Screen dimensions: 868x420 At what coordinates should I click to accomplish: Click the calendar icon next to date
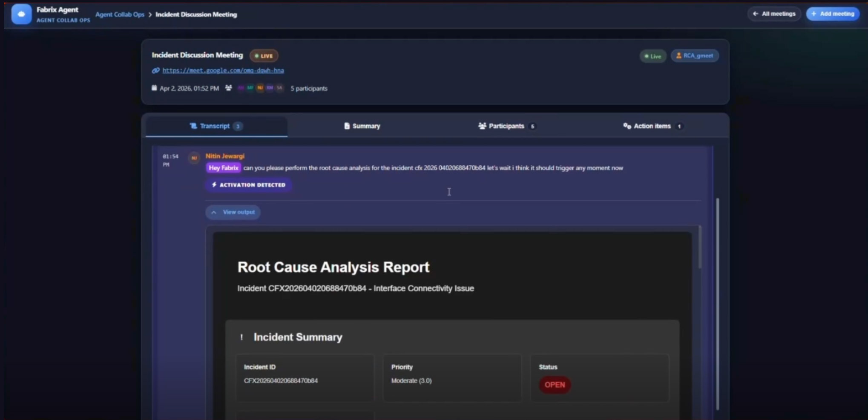[x=154, y=88]
